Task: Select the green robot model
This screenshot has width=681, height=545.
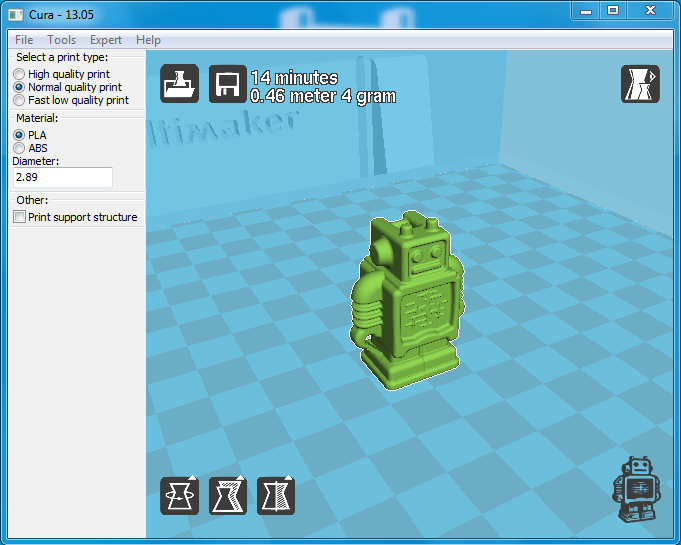Action: (x=407, y=300)
